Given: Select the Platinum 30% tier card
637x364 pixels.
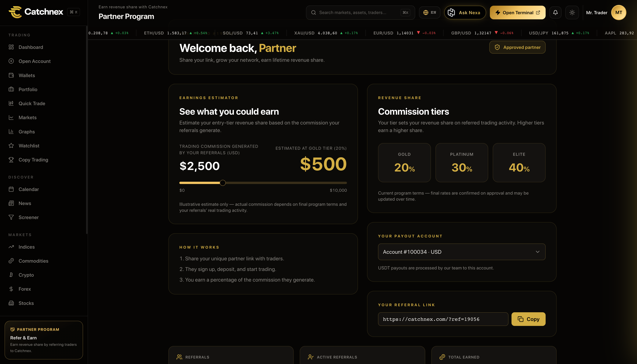Looking at the screenshot, I should point(462,163).
